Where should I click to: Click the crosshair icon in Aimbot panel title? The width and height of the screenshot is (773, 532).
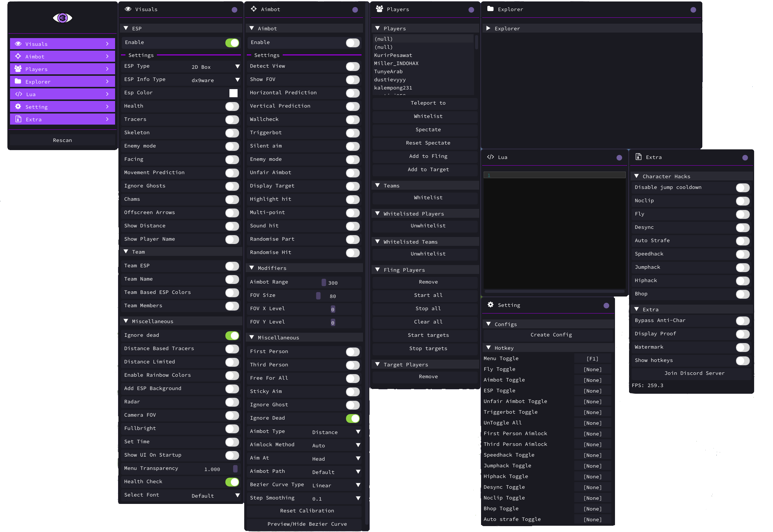click(x=253, y=9)
